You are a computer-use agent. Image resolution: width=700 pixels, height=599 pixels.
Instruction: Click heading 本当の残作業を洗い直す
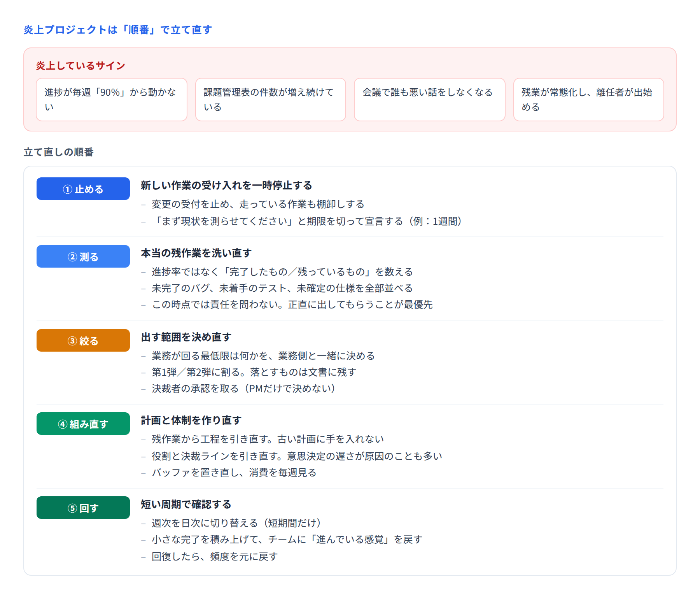[196, 253]
